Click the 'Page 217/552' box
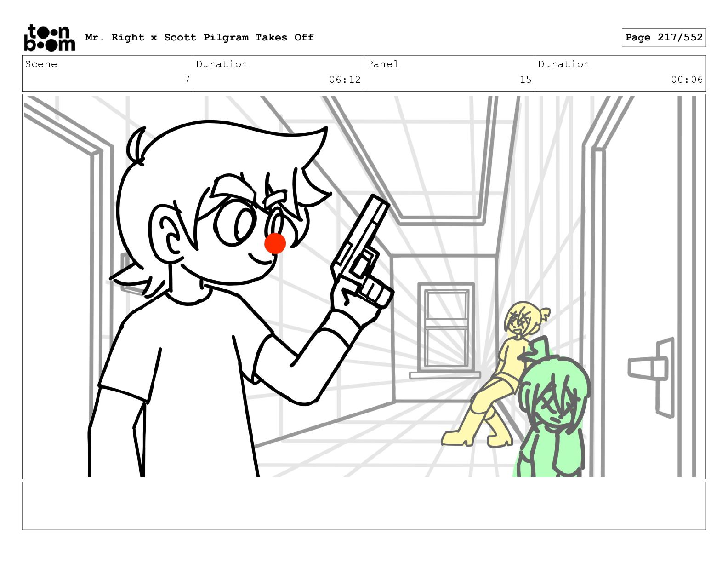Viewport: 728px width, 563px height. pyautogui.click(x=664, y=38)
